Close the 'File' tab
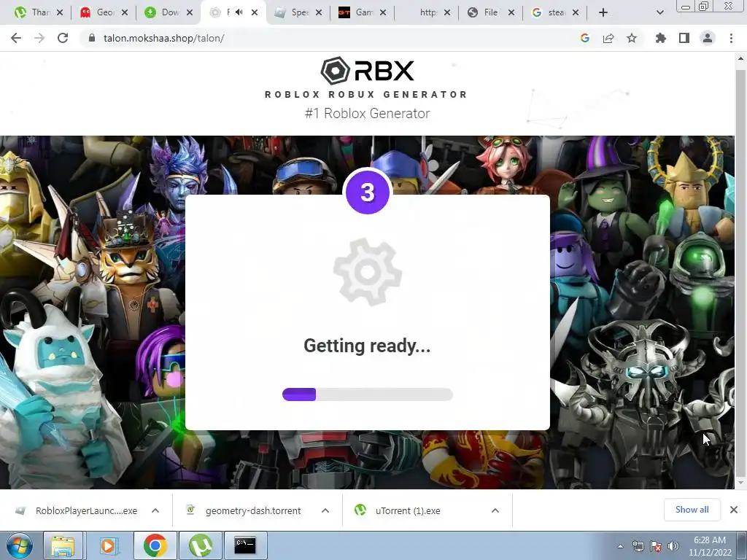Screen dimensions: 747x560 [511, 12]
